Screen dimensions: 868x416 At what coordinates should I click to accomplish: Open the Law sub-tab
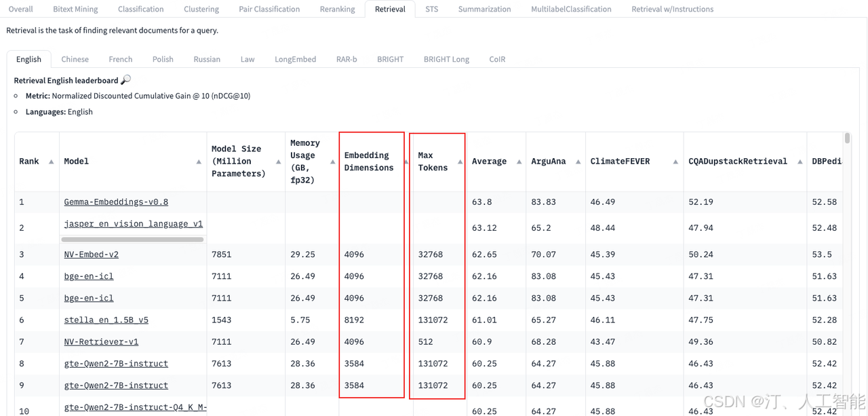[248, 59]
